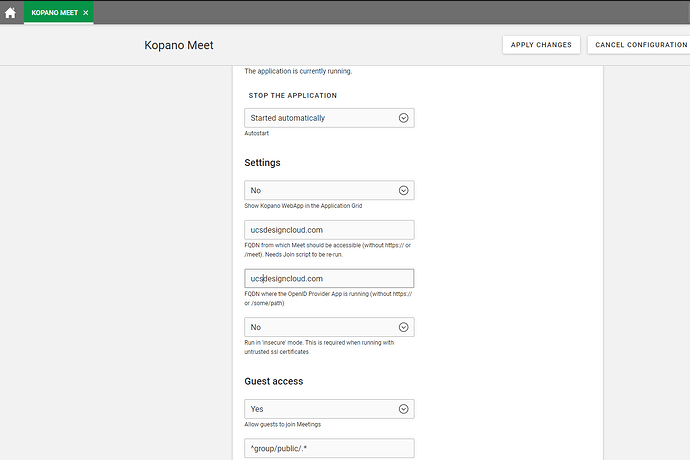Click arrow icon of guest access dropdown
This screenshot has width=690, height=460.
(404, 409)
